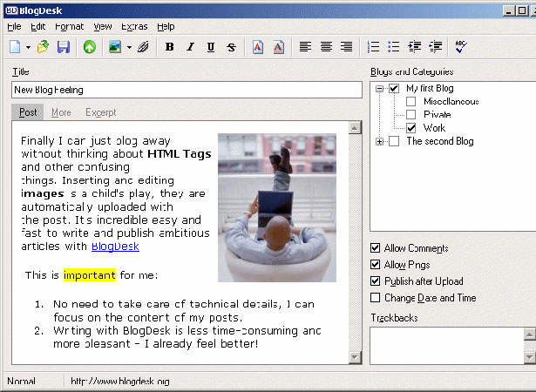Click the attachment paperclip icon
The image size is (536, 392).
tap(143, 46)
